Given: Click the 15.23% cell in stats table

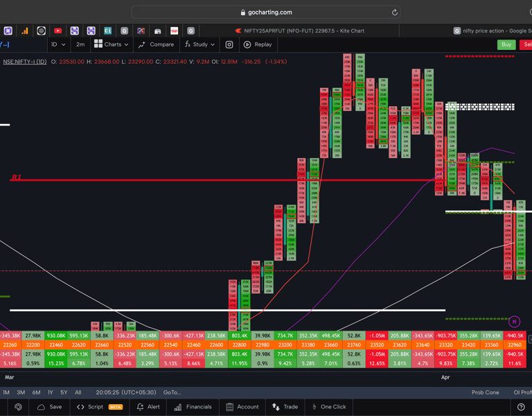Looking at the screenshot, I should pos(56,363).
